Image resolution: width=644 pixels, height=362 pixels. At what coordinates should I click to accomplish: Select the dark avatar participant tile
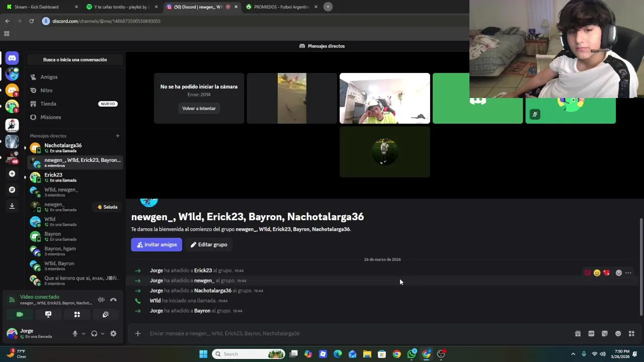pos(385,152)
